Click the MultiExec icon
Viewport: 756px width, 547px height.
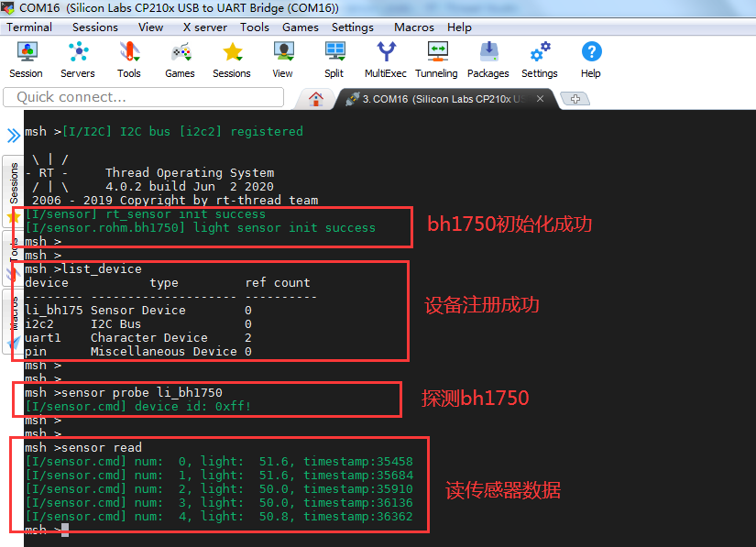386,60
